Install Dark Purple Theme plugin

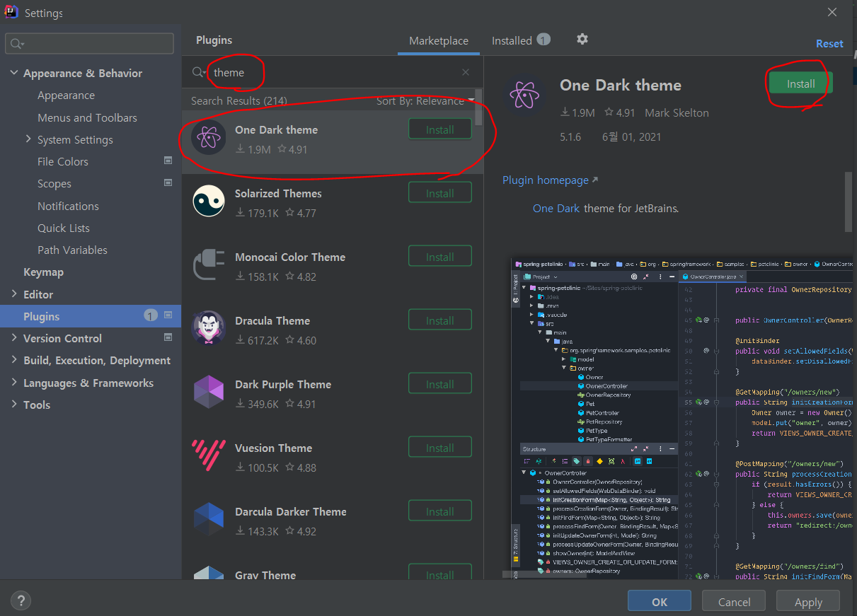pyautogui.click(x=440, y=384)
